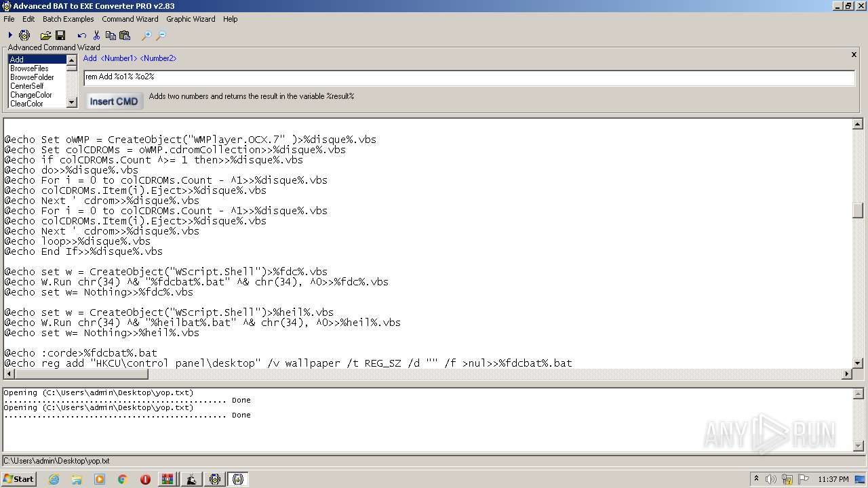Cut selection with the scissors icon
Image resolution: width=868 pixels, height=488 pixels.
point(96,35)
